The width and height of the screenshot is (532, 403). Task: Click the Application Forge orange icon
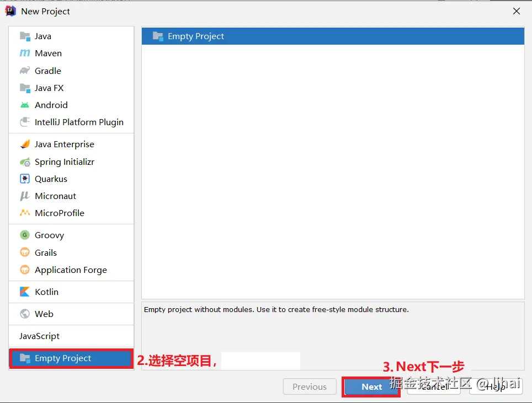tap(25, 270)
